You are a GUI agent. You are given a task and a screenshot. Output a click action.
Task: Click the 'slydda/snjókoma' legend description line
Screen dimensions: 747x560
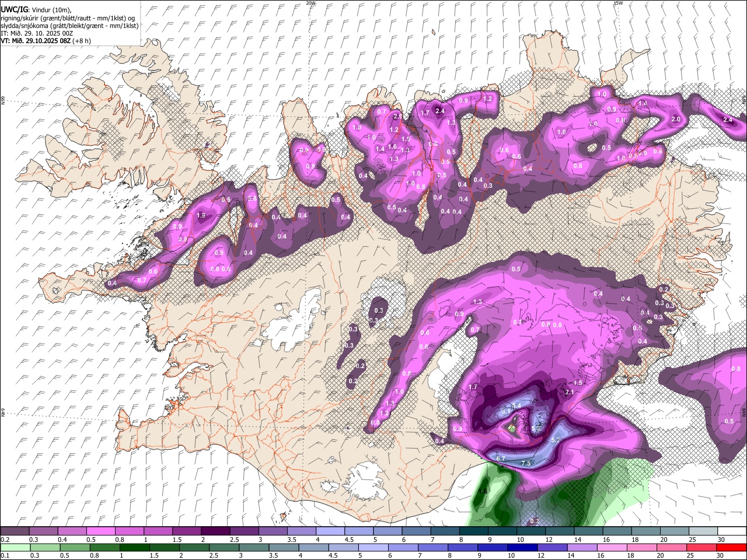pyautogui.click(x=69, y=26)
